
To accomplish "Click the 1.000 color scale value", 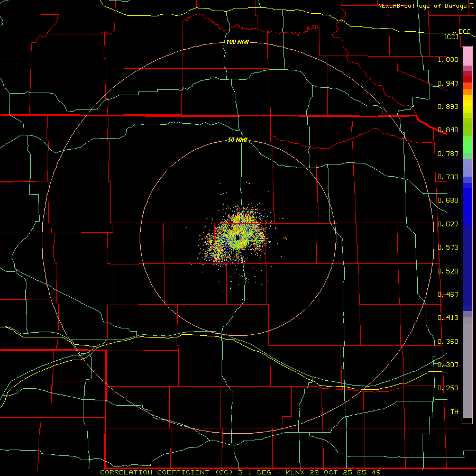I will coord(448,59).
